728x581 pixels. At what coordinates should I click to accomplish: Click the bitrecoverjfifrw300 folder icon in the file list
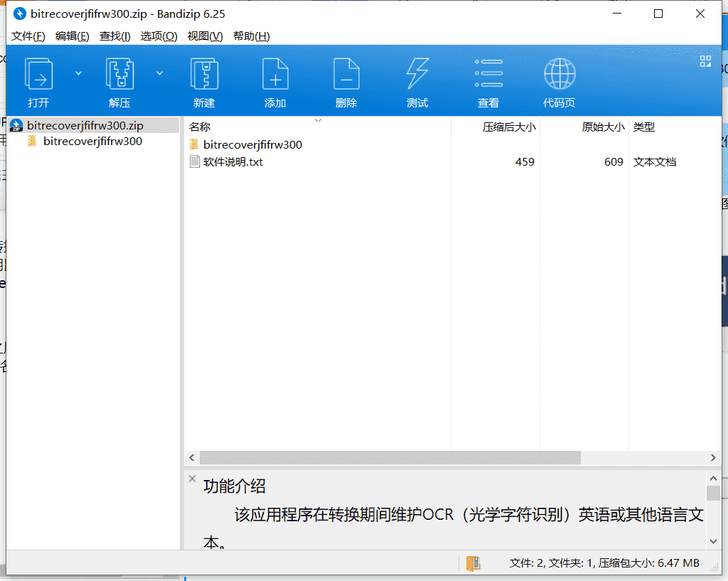195,144
